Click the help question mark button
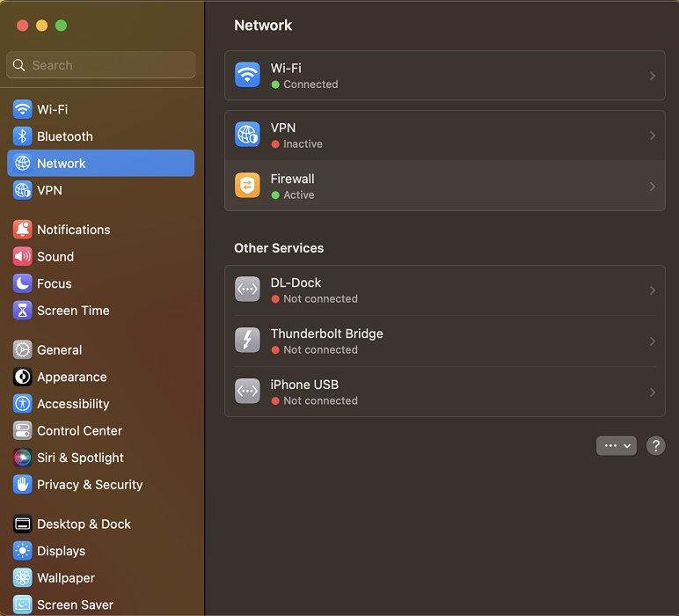The image size is (679, 616). (655, 446)
